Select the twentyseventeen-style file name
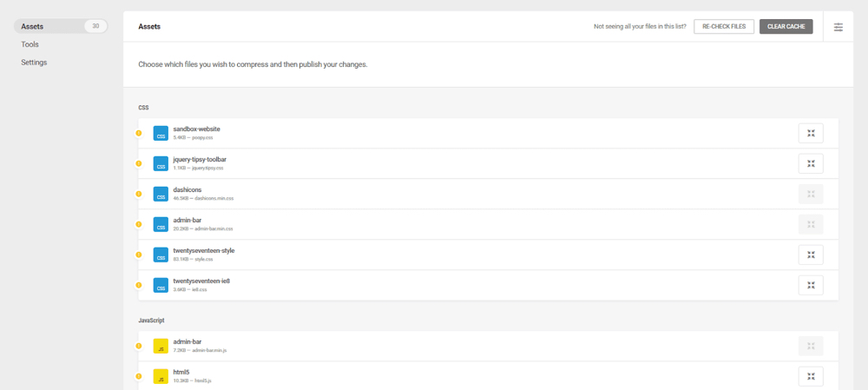This screenshot has width=868, height=390. click(204, 250)
